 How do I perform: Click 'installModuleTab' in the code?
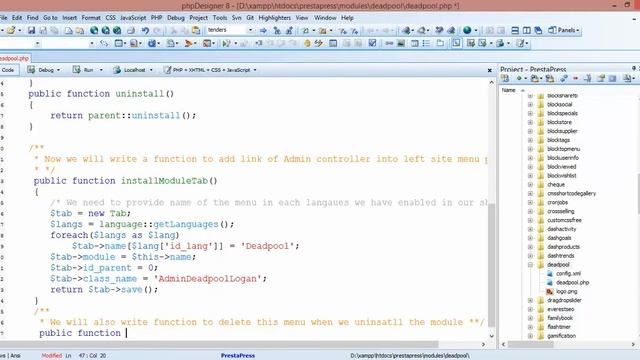click(164, 181)
